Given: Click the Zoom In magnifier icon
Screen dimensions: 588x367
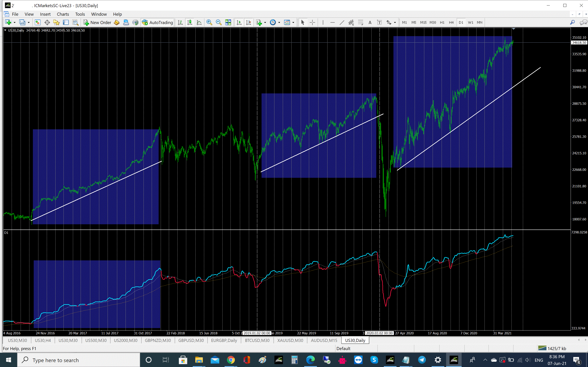Looking at the screenshot, I should pos(209,22).
